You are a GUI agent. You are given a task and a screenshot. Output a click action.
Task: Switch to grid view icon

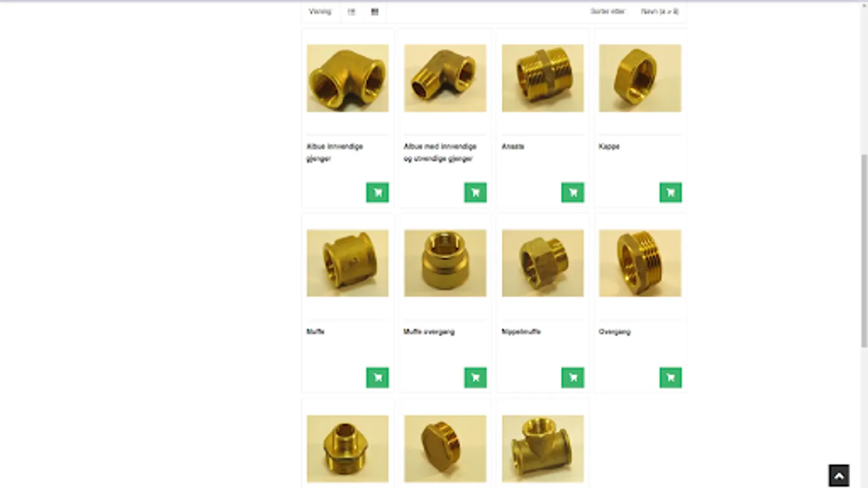374,11
